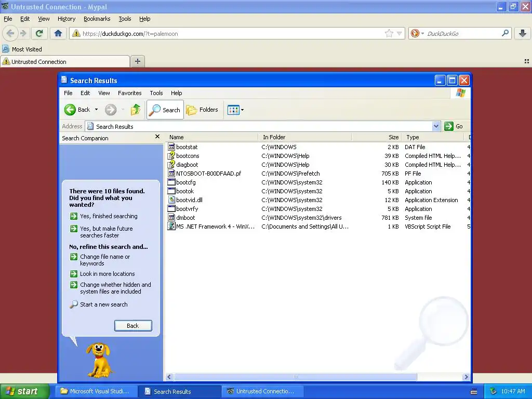
Task: Select the bootcons help file icon
Action: coord(171,156)
